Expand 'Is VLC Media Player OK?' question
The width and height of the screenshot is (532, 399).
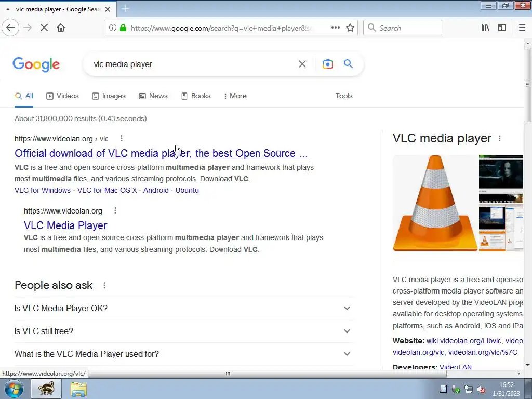[183, 309]
